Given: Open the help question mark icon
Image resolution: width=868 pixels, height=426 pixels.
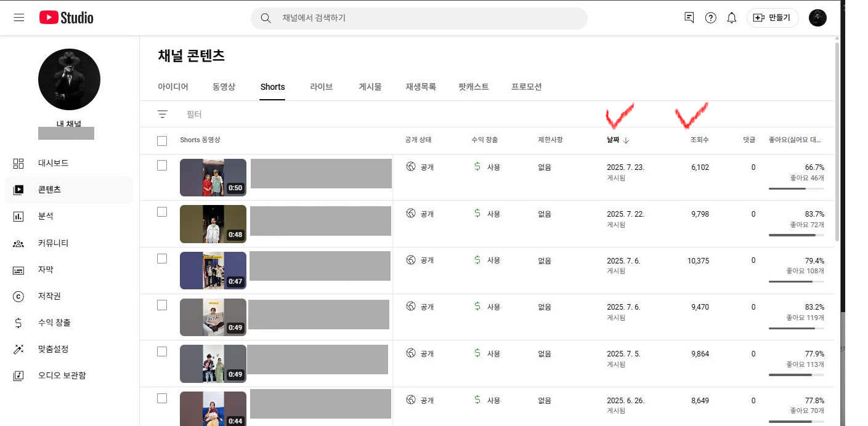Looking at the screenshot, I should [x=710, y=18].
